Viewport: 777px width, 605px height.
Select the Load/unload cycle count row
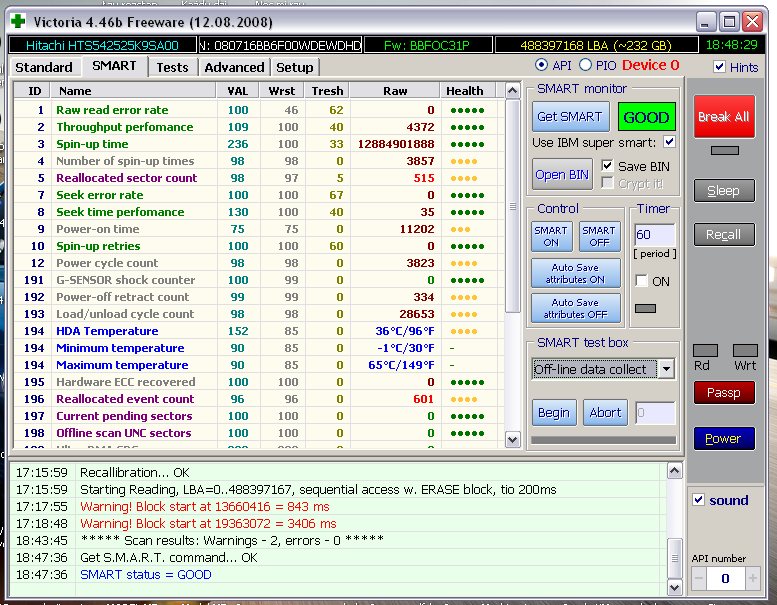pos(258,314)
